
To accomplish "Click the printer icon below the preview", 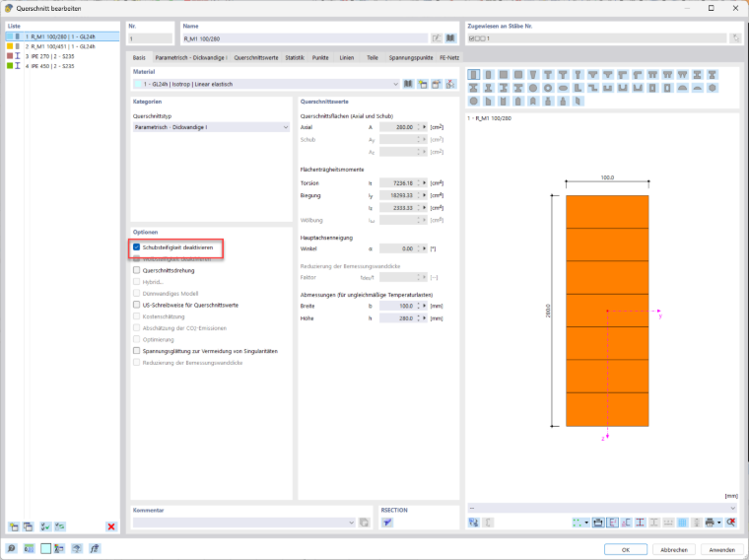I will pos(710,523).
